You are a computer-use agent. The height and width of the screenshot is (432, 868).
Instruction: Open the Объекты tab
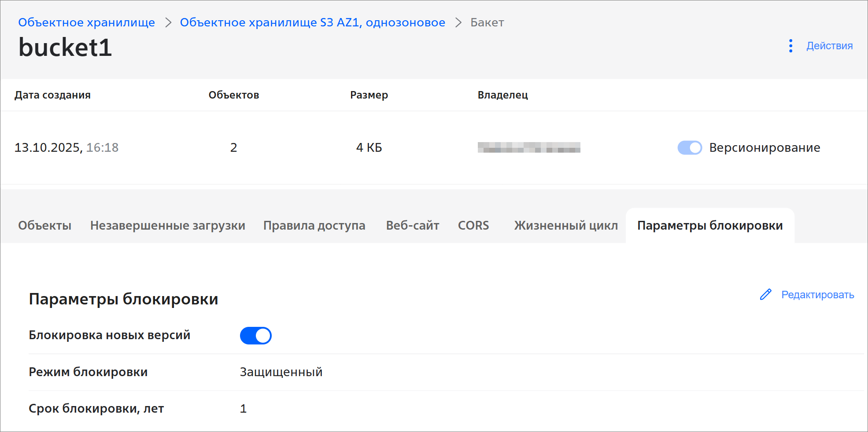(44, 225)
